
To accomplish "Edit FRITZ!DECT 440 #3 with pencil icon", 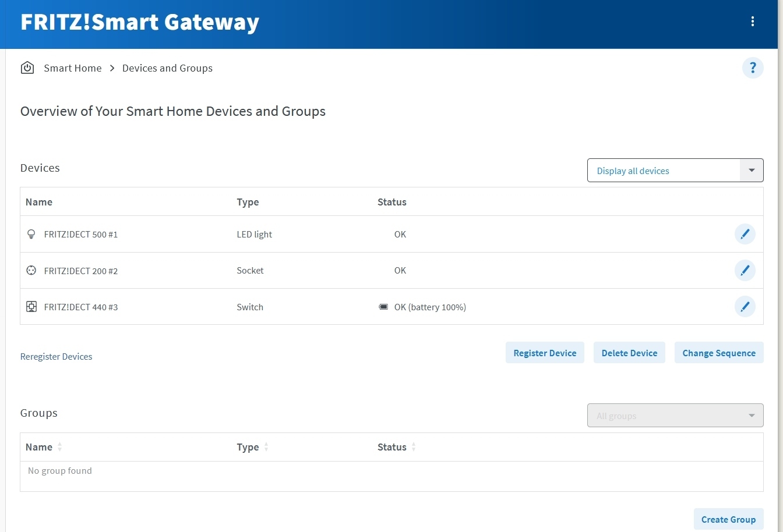I will pos(745,307).
